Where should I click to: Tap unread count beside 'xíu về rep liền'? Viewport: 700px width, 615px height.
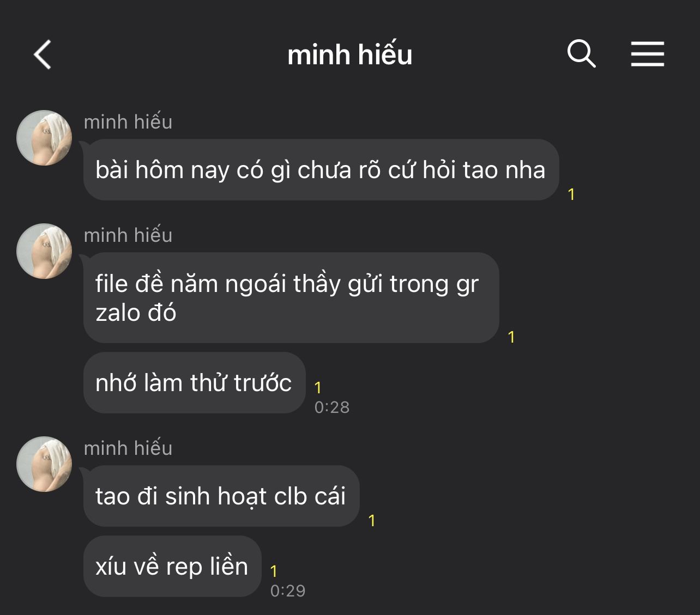point(274,571)
